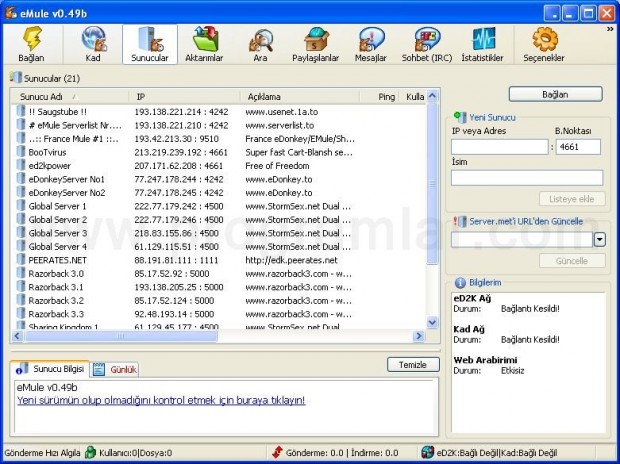The image size is (620, 464).
Task: Click the Listeye ekle button
Action: point(572,199)
